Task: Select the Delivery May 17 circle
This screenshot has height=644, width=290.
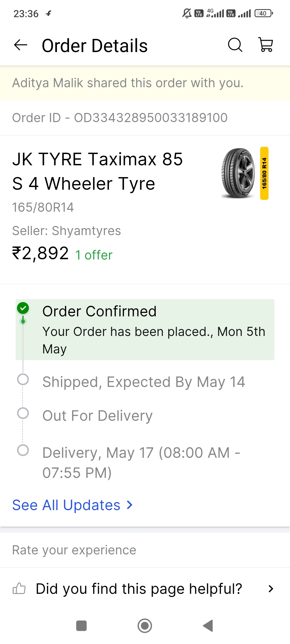Action: click(23, 450)
